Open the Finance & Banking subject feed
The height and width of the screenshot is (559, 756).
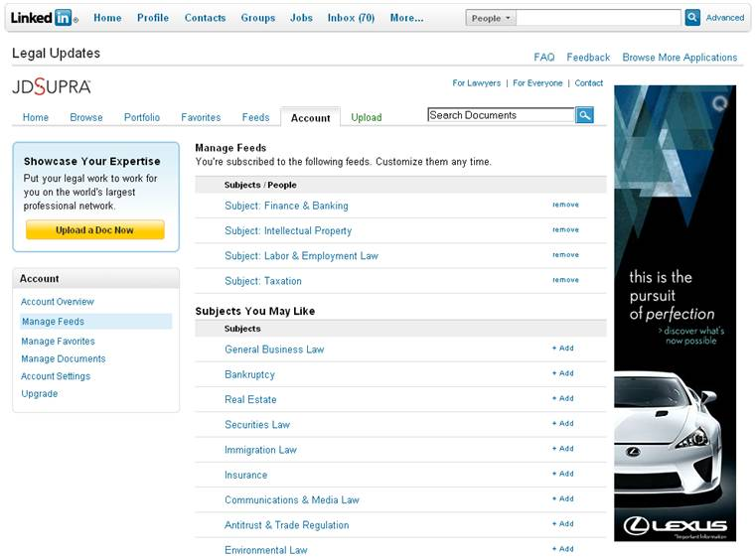tap(286, 206)
